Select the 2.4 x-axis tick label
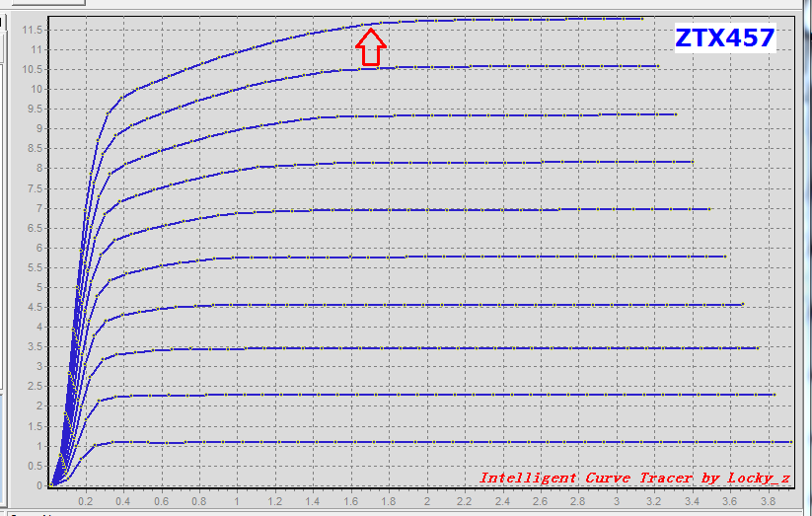 [x=502, y=501]
